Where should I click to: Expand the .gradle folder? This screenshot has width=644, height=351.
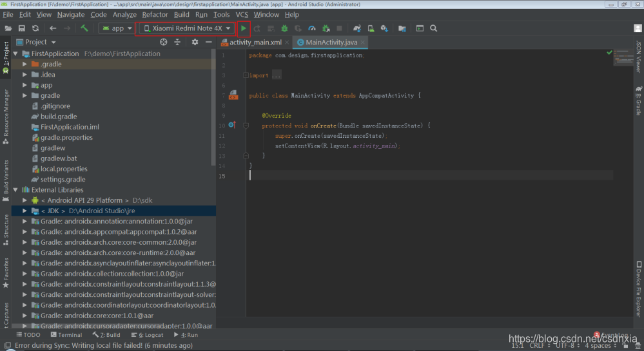[x=24, y=64]
